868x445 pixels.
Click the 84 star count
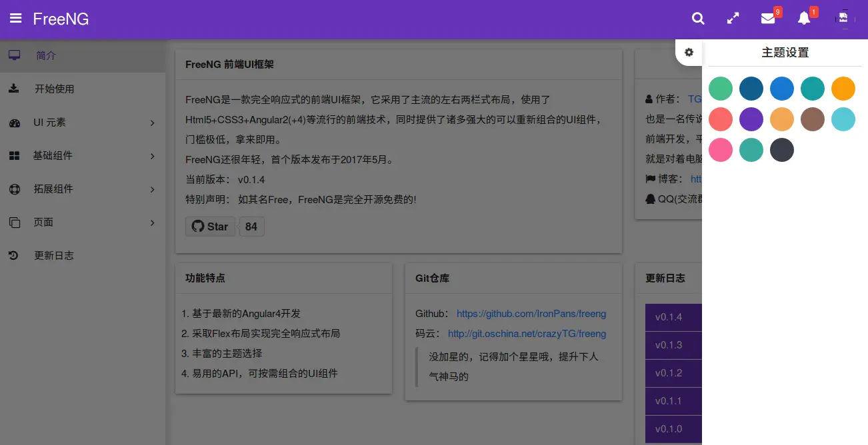pos(251,226)
